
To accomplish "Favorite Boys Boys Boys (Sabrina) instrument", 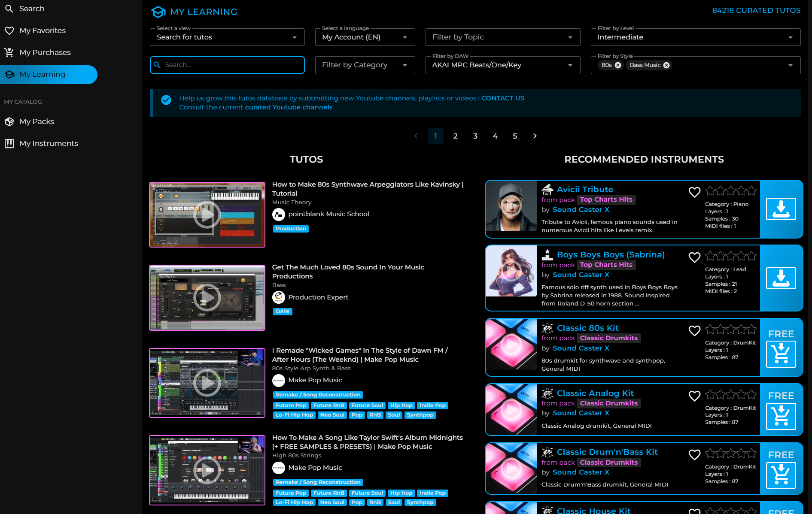I will pyautogui.click(x=694, y=257).
